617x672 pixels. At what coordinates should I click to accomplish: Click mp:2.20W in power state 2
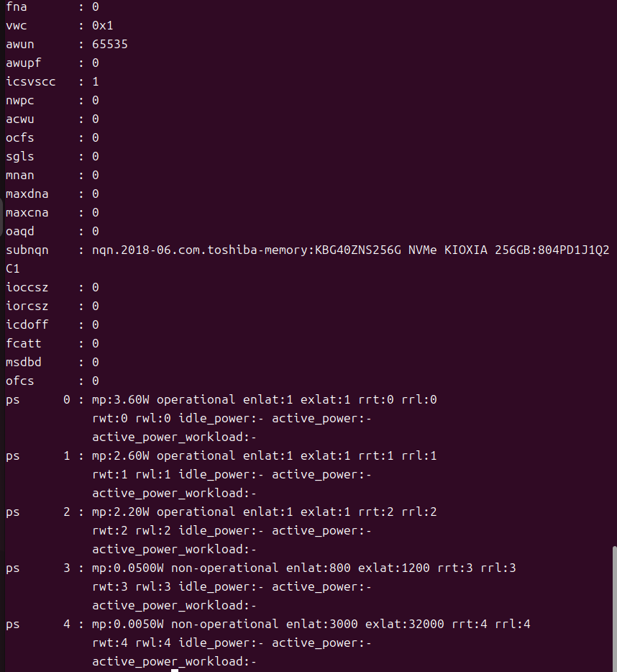click(x=121, y=512)
